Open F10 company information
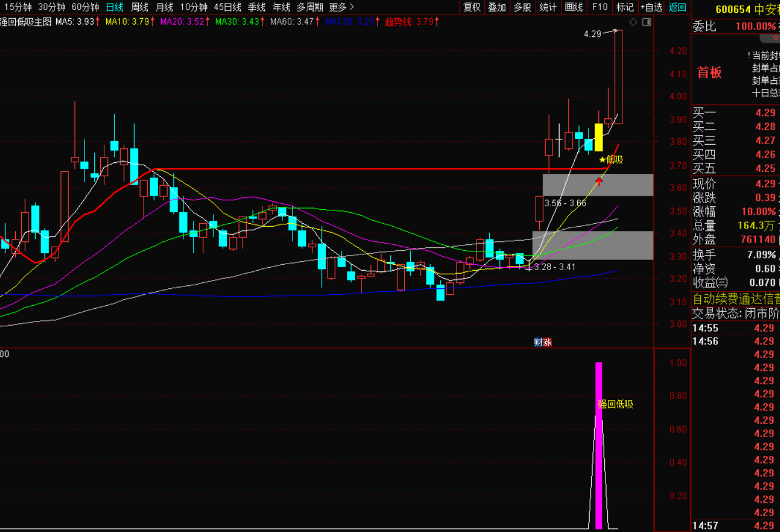Screen dimensions: 780x532 [600, 7]
